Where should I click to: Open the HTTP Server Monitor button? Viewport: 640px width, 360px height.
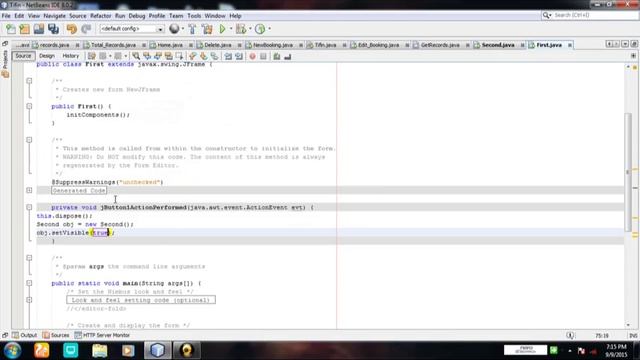pyautogui.click(x=102, y=335)
